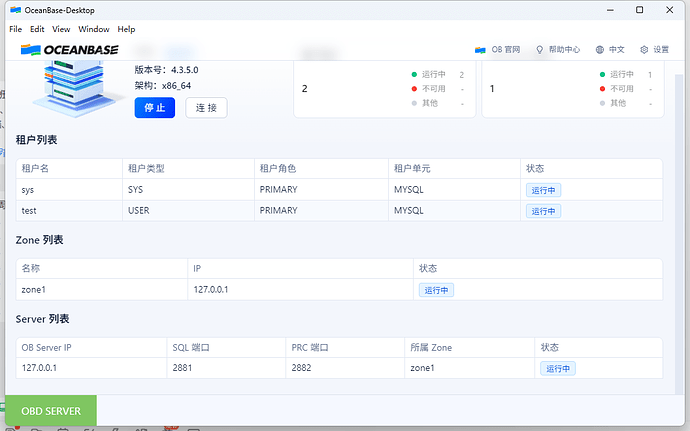Open 设置 settings
The height and width of the screenshot is (431, 690).
click(661, 50)
